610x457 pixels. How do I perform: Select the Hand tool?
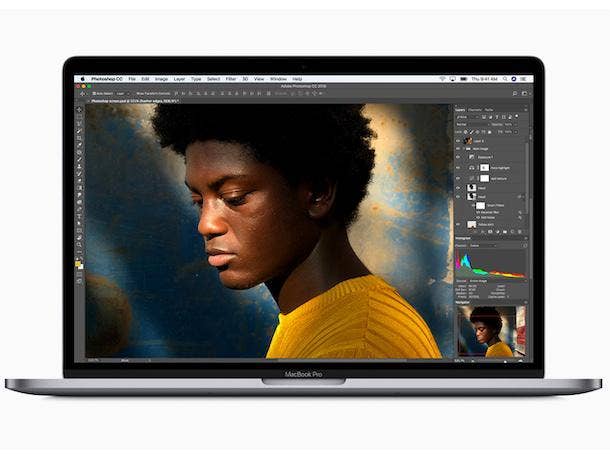pos(79,238)
